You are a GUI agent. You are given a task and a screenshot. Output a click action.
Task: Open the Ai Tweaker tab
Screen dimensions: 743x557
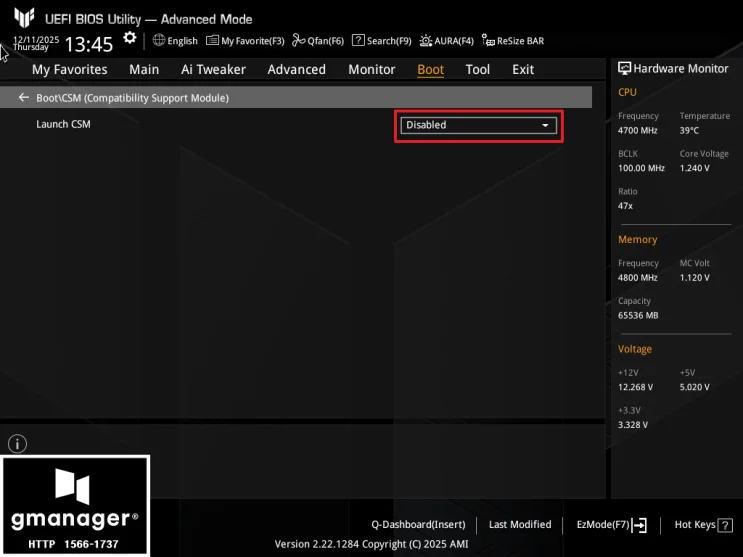213,70
